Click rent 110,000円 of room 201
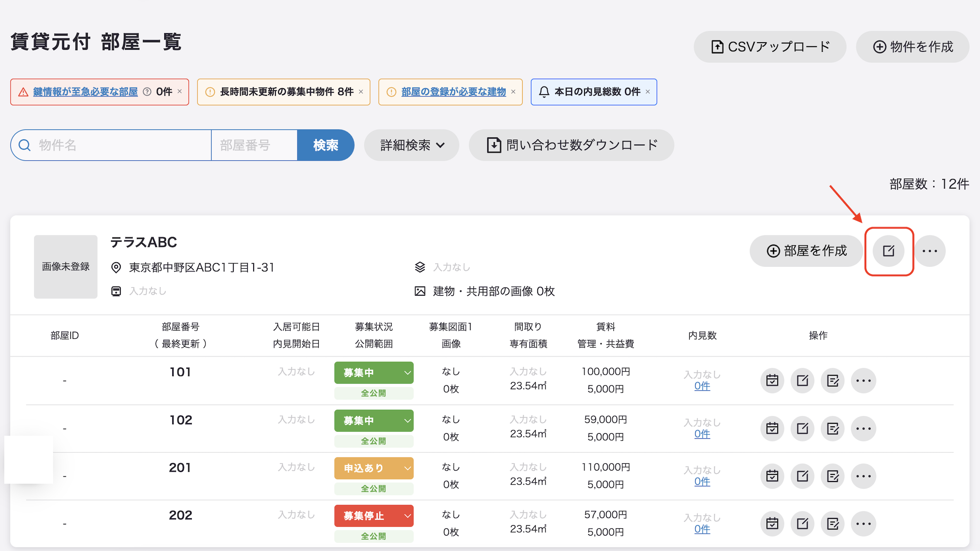 click(606, 467)
